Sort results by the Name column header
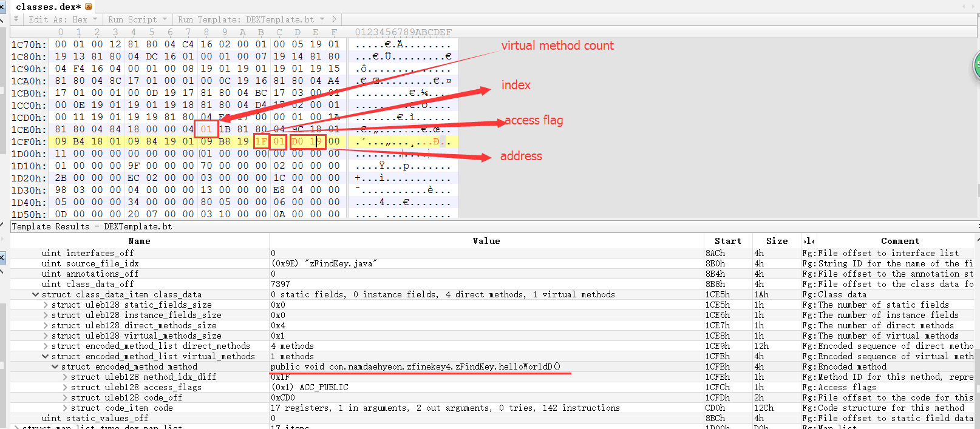This screenshot has height=429, width=980. [139, 241]
